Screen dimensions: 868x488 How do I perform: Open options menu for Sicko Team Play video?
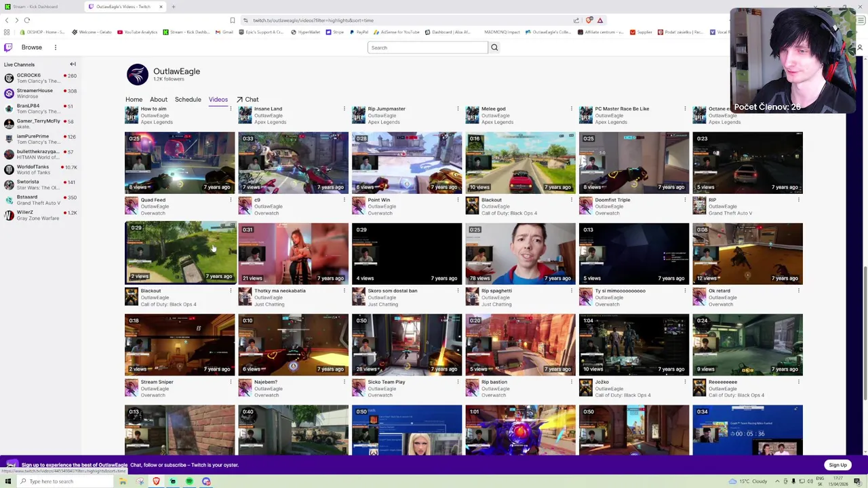[458, 382]
